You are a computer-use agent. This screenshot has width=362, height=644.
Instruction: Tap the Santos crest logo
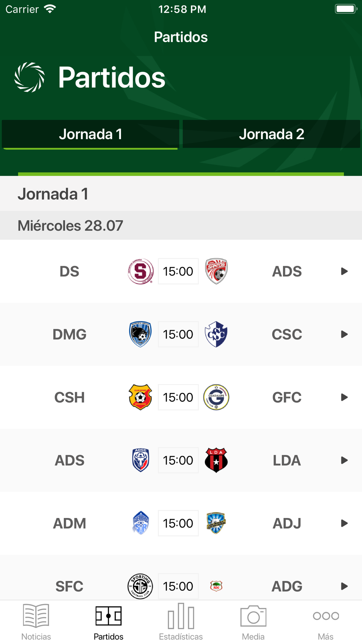[x=216, y=271]
